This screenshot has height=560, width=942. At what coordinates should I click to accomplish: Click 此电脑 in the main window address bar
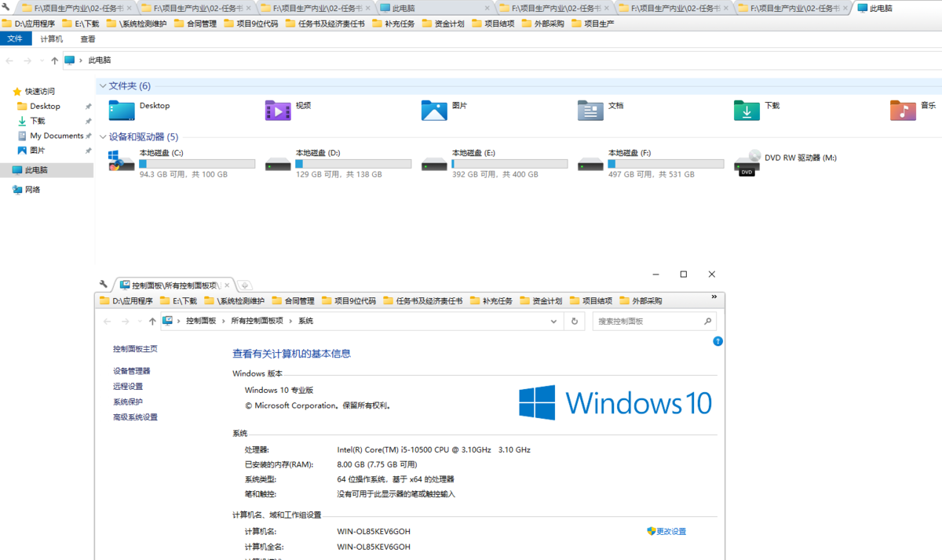click(99, 60)
